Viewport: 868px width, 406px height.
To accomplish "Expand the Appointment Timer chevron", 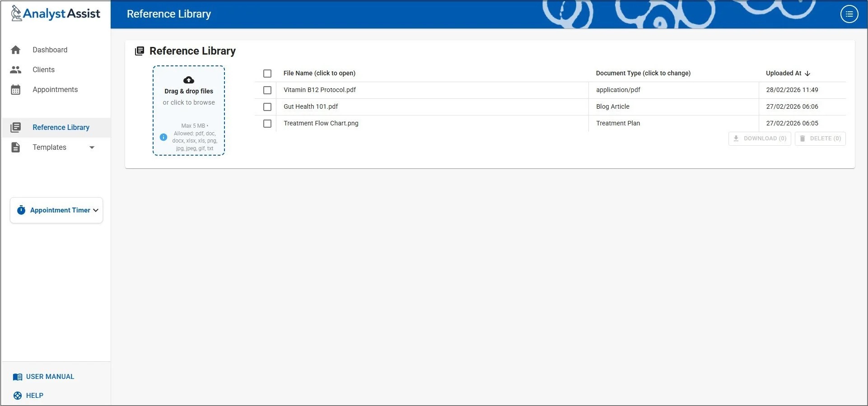I will pos(96,210).
